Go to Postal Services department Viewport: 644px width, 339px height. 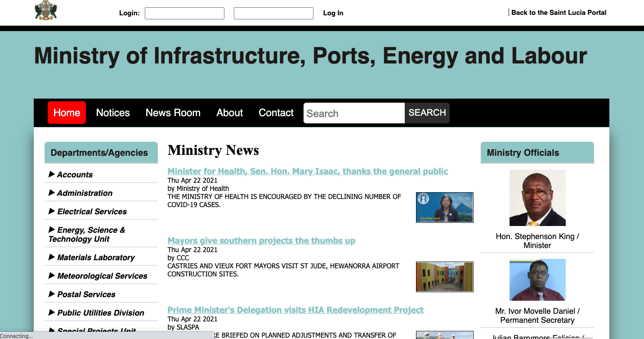[x=86, y=294]
